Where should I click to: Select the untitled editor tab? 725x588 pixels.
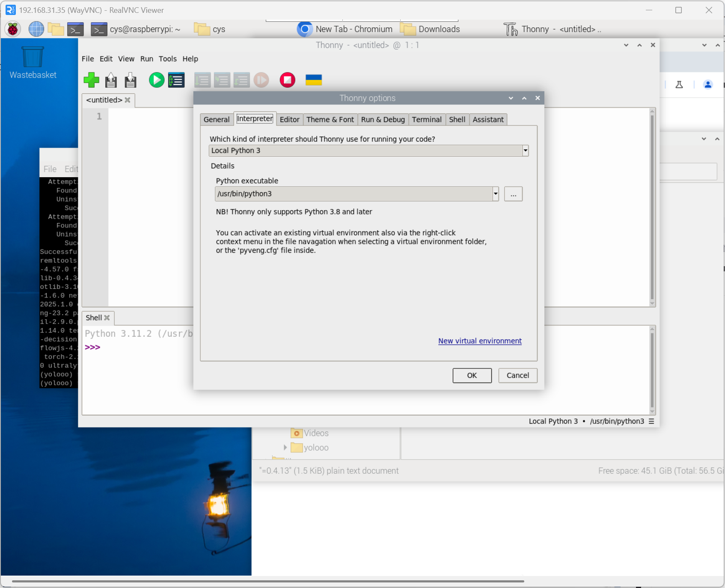(x=104, y=100)
